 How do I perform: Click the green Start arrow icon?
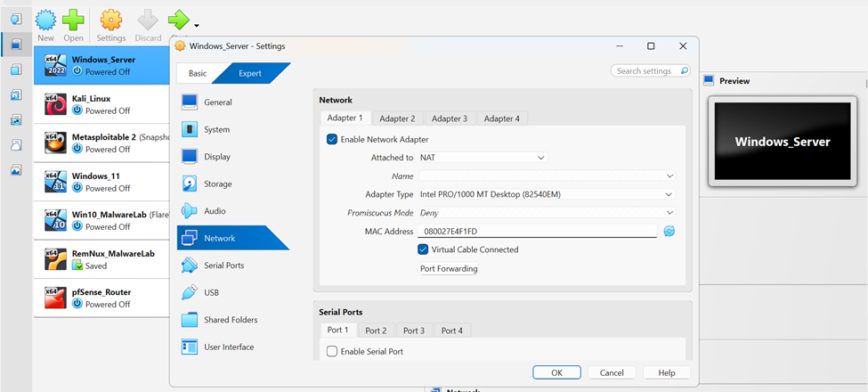click(x=179, y=20)
